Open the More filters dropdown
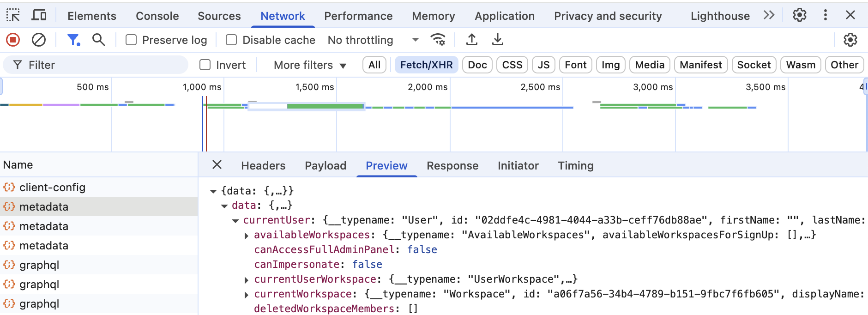 point(310,65)
